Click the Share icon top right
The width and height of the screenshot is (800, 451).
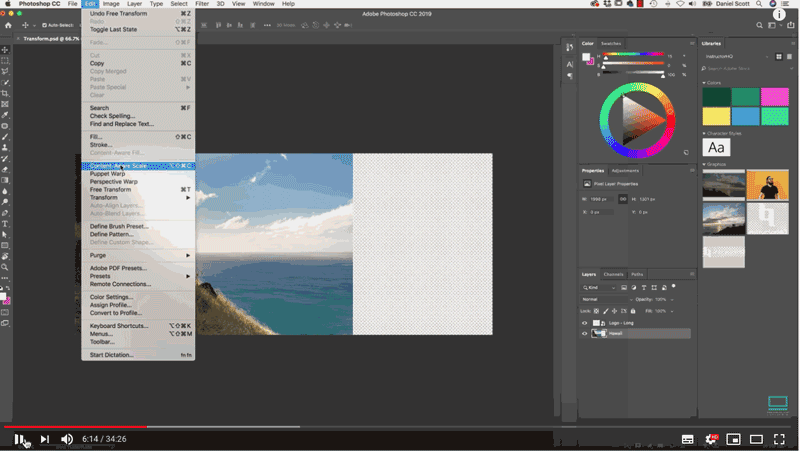[790, 25]
